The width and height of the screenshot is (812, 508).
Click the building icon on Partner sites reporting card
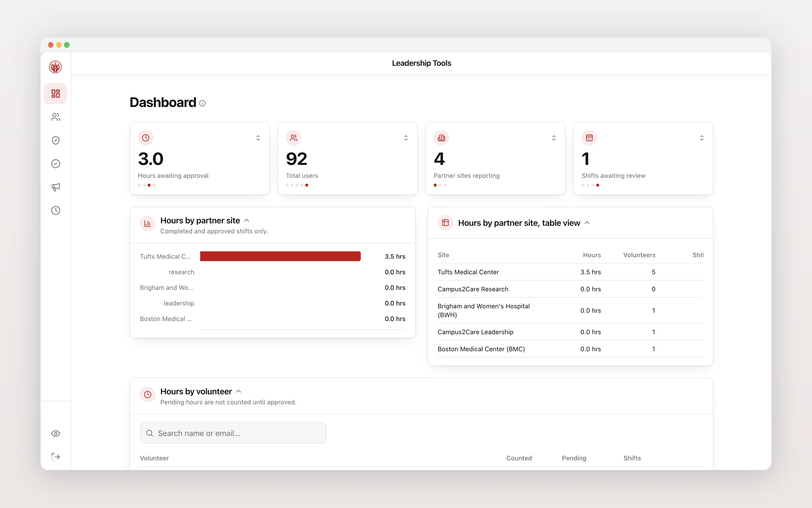click(x=442, y=138)
